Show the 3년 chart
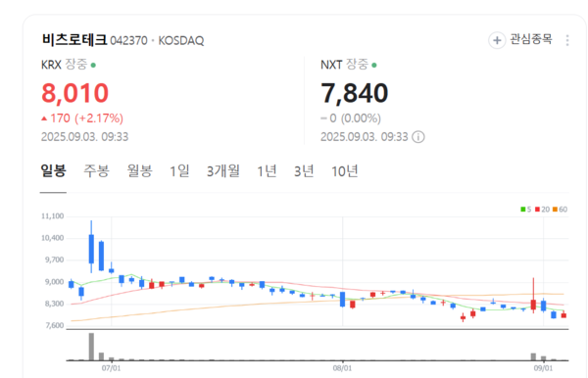Image resolution: width=588 pixels, height=378 pixels. tap(304, 171)
